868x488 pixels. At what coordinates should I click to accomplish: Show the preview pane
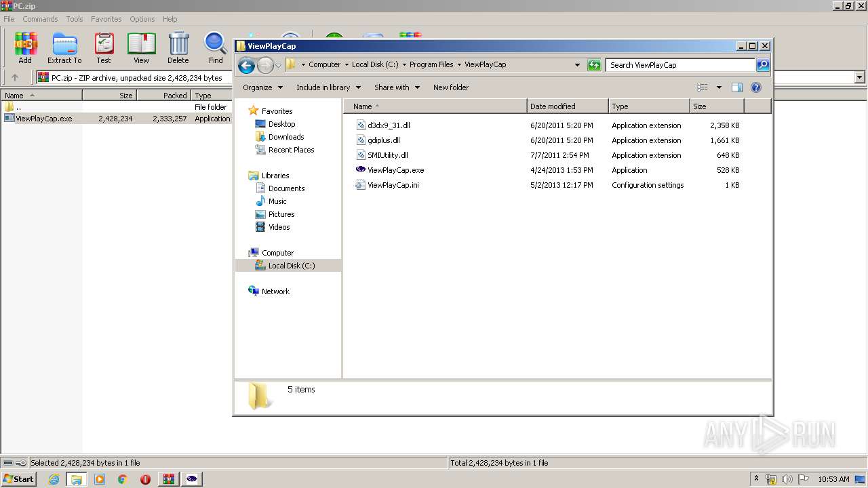(x=737, y=87)
